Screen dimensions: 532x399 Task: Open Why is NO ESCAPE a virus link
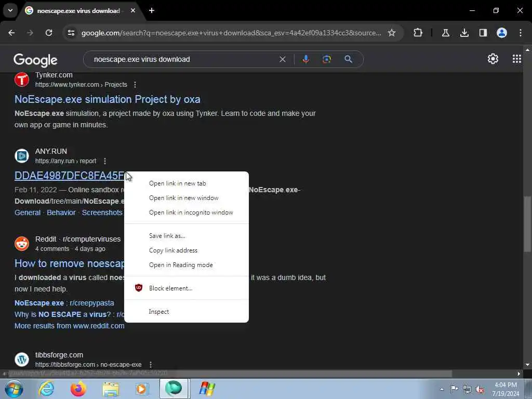pyautogui.click(x=69, y=314)
